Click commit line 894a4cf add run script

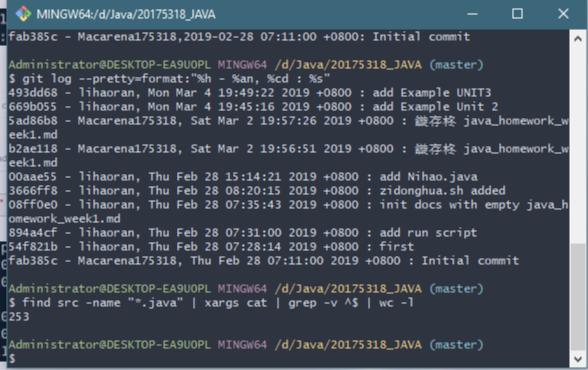[x=243, y=233]
